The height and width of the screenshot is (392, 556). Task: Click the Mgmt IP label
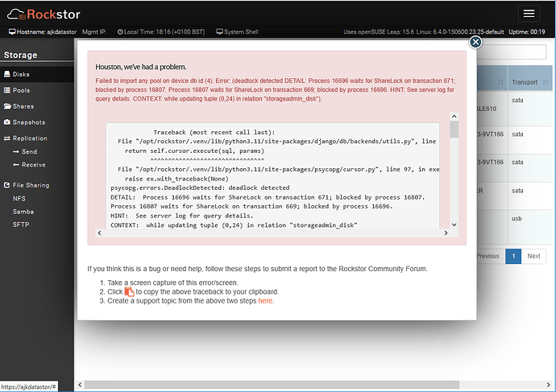(94, 32)
